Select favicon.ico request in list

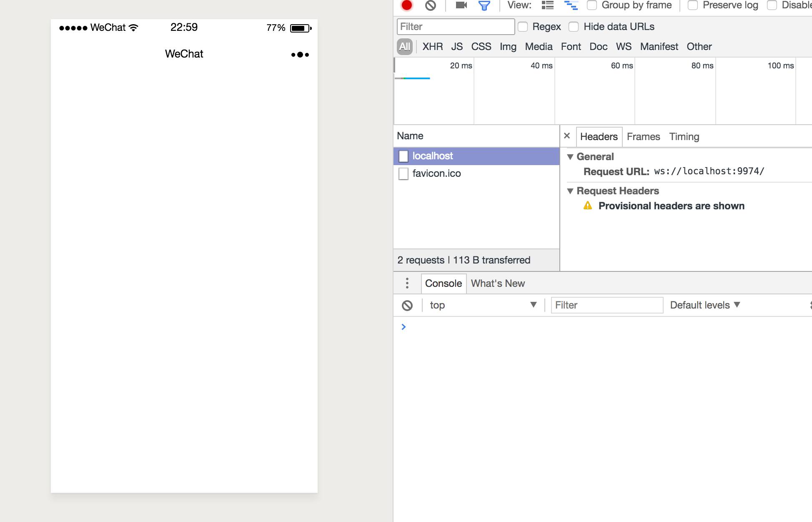click(x=436, y=173)
